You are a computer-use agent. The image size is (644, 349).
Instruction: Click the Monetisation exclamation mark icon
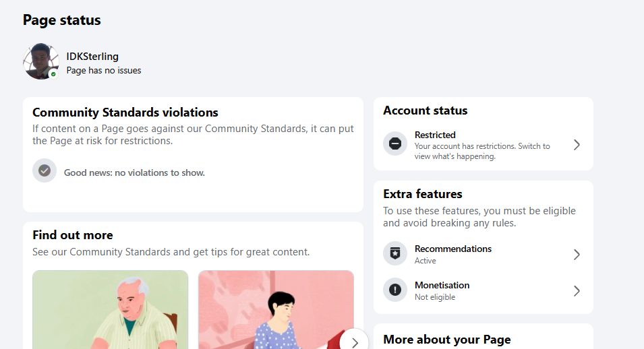click(395, 290)
